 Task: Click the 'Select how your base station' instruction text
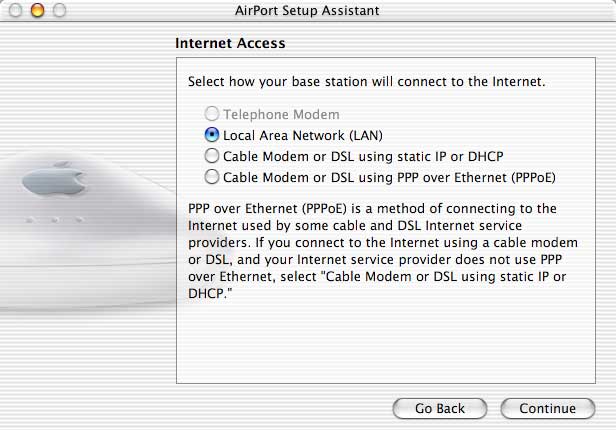tap(367, 82)
